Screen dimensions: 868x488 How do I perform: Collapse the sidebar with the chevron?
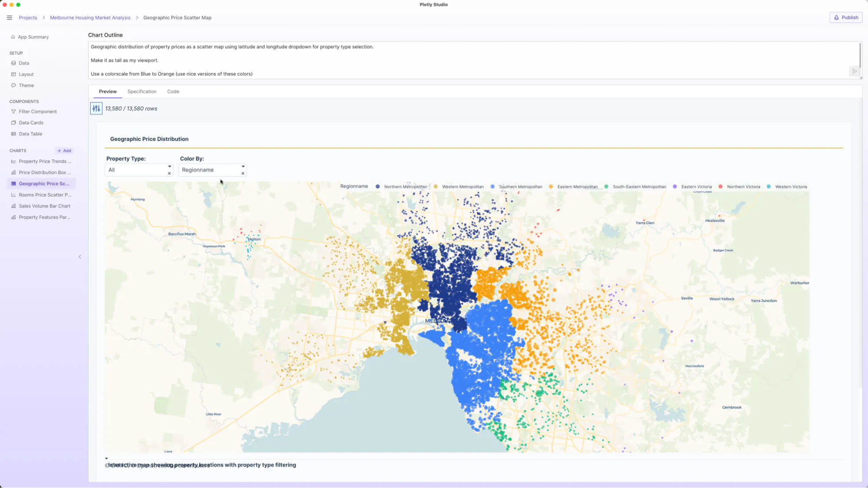click(x=80, y=257)
